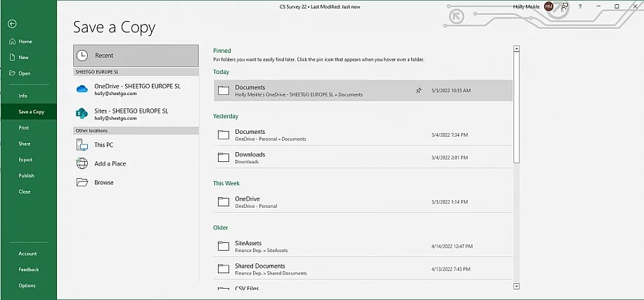Click the Help question mark icon
644x300 pixels.
580,6
